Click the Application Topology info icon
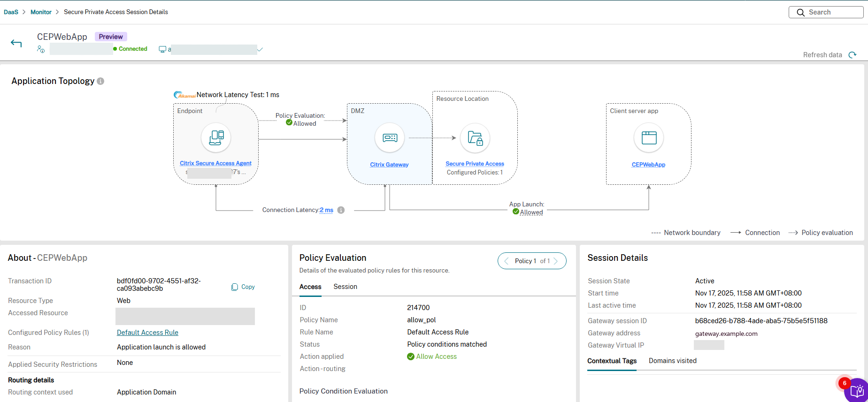Viewport: 868px width, 402px height. pyautogui.click(x=100, y=81)
